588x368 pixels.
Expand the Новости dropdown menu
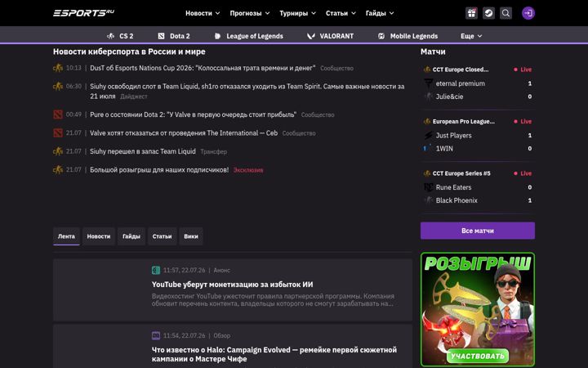[x=203, y=13]
